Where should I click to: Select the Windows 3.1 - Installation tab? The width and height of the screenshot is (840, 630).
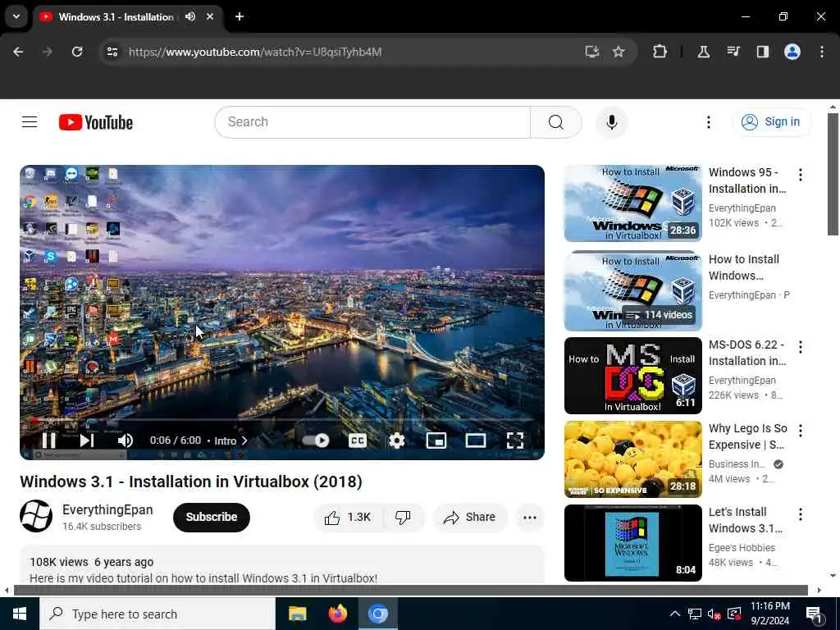(116, 17)
